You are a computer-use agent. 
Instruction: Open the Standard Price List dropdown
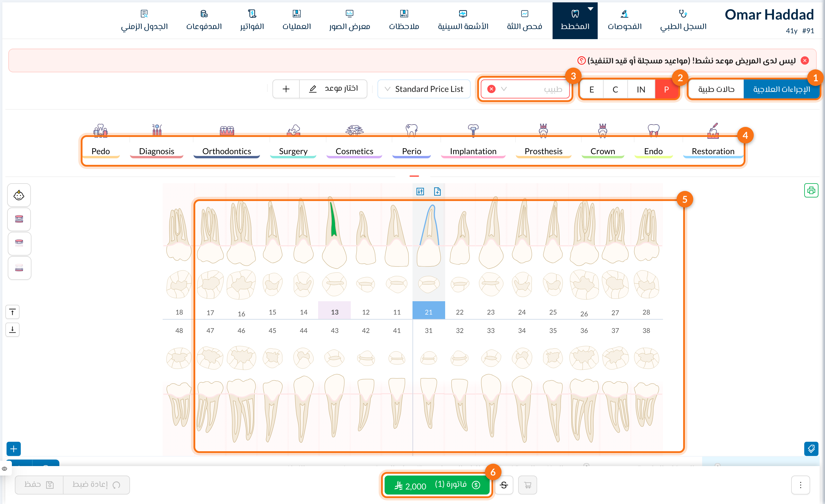424,89
